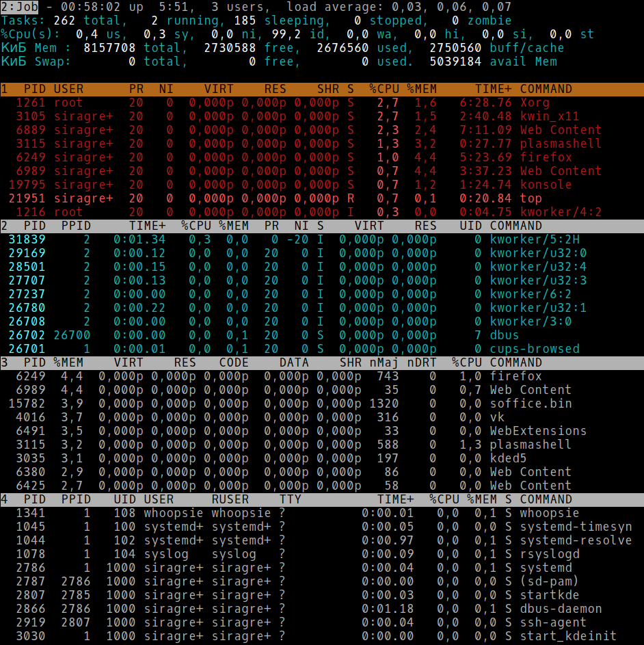
Task: Click the 2:Job window name label
Action: click(16, 7)
